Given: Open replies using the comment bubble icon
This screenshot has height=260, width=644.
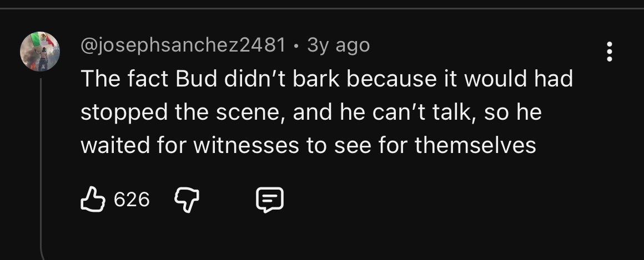Looking at the screenshot, I should click(269, 200).
